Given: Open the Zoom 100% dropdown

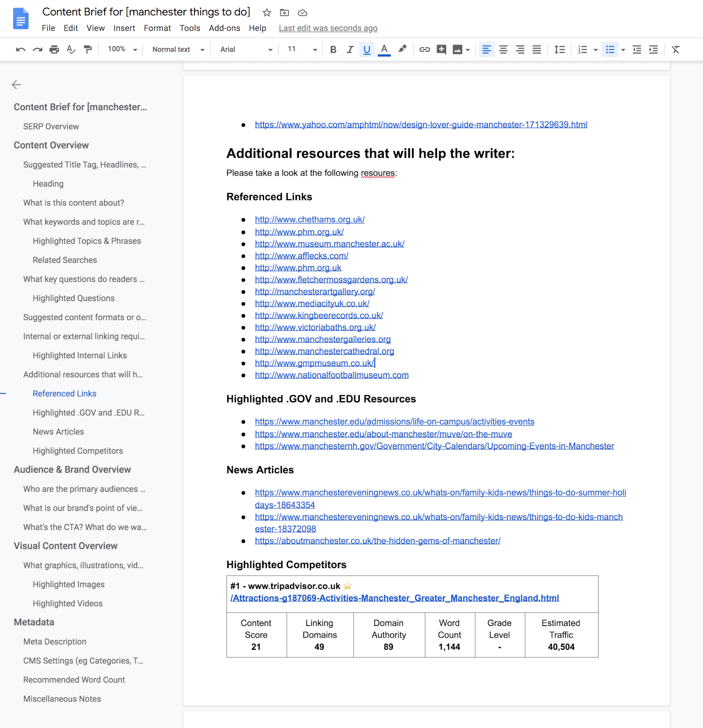Looking at the screenshot, I should point(122,49).
